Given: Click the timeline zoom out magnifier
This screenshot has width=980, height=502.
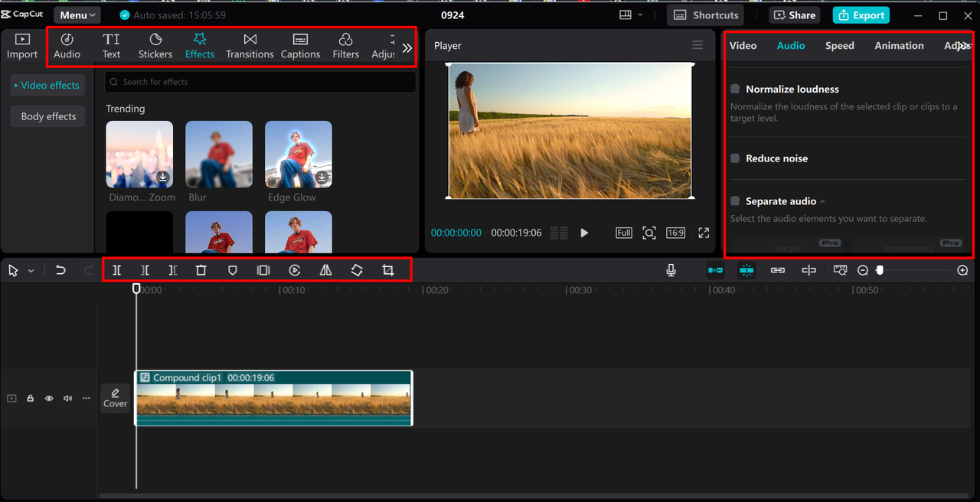Looking at the screenshot, I should coord(863,270).
